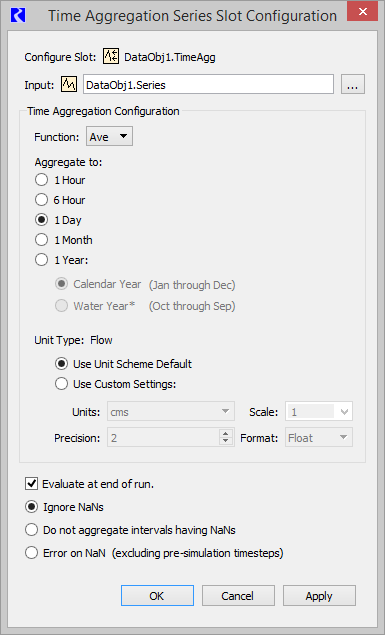
Task: Click the series slot icon beside Input
Action: pos(69,84)
